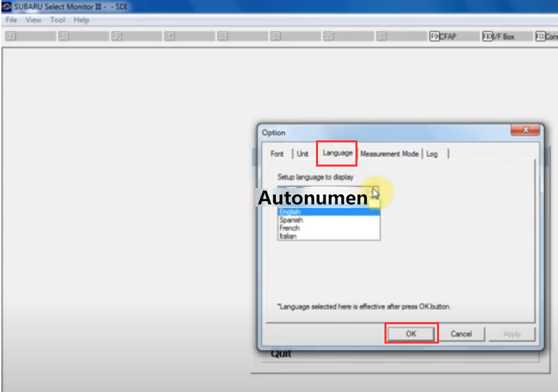This screenshot has width=558, height=392.
Task: Switch to the Log tab
Action: pyautogui.click(x=432, y=153)
